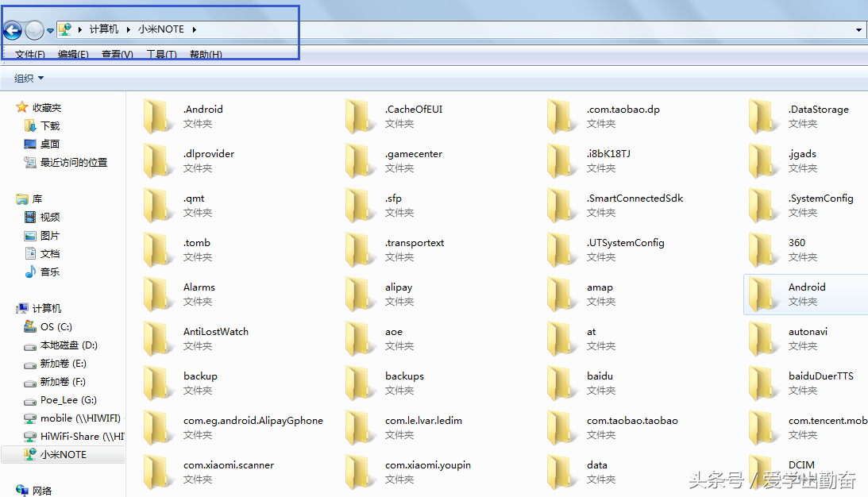Image resolution: width=868 pixels, height=497 pixels.
Task: Select the highlighted Android folder
Action: click(806, 294)
